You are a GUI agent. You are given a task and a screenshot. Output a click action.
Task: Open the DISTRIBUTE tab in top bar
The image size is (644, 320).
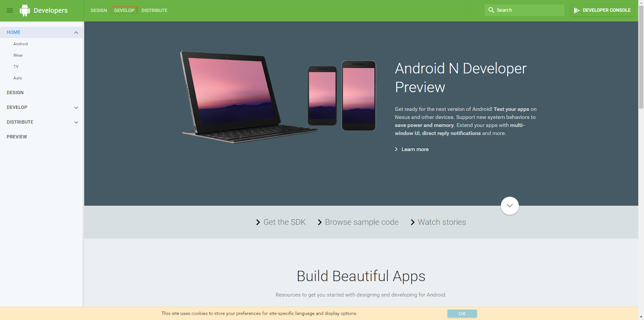154,10
